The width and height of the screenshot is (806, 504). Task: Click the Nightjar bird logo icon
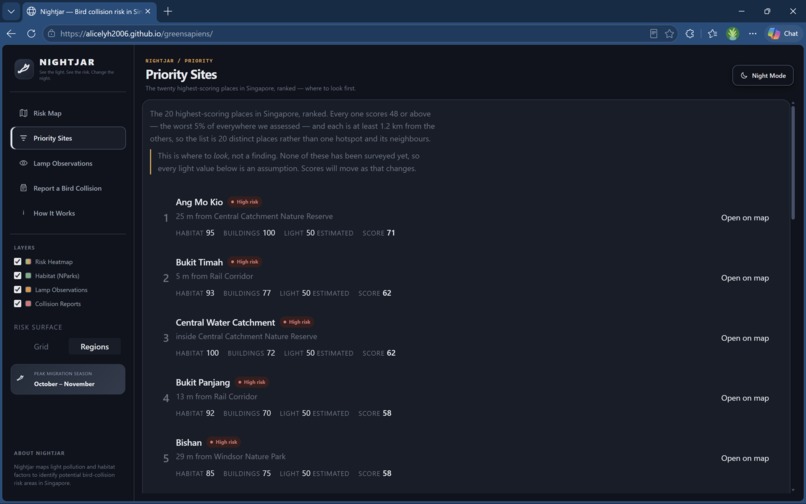[24, 69]
